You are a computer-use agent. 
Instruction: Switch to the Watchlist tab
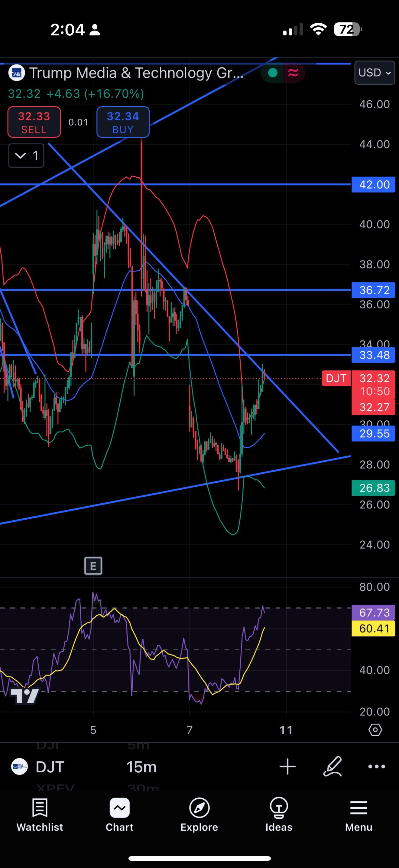tap(40, 815)
